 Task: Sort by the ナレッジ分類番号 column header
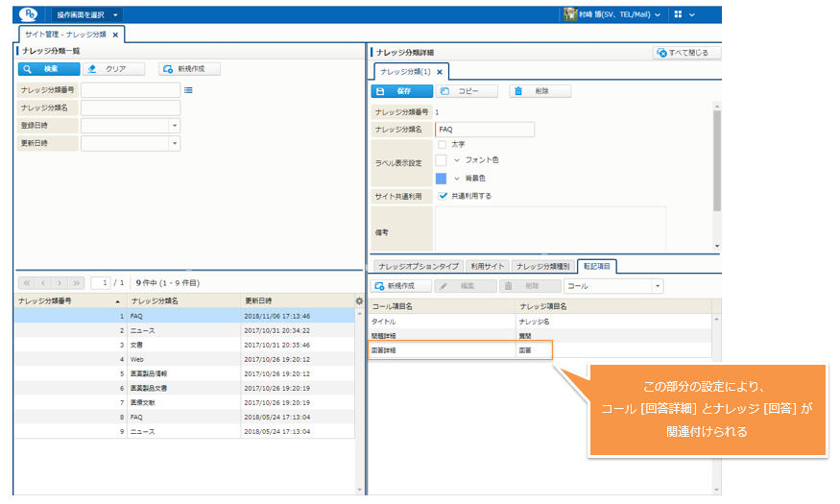(67, 300)
